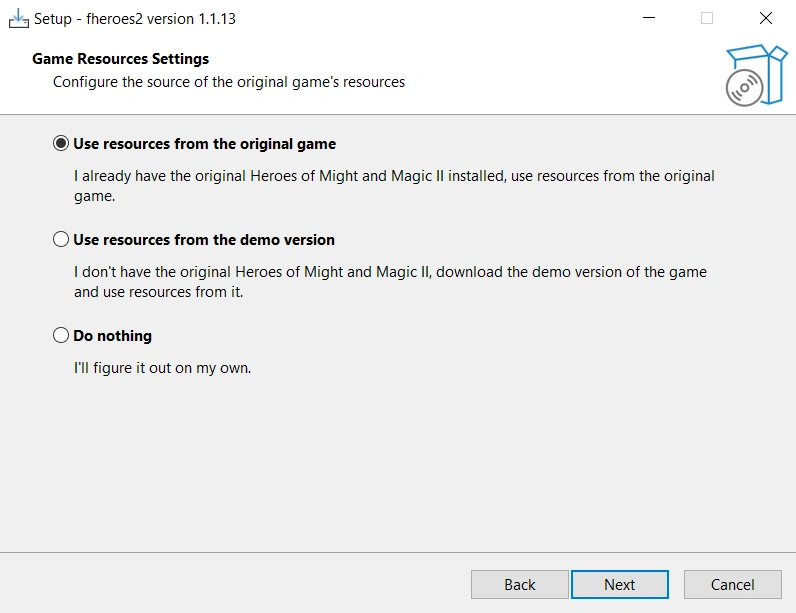The width and height of the screenshot is (796, 613).
Task: Choose the demo version resources radio button
Action: click(61, 240)
